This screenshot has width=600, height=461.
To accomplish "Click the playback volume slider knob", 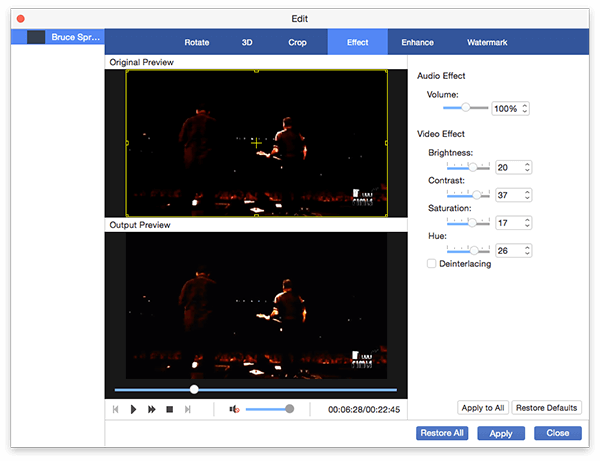I will 290,409.
